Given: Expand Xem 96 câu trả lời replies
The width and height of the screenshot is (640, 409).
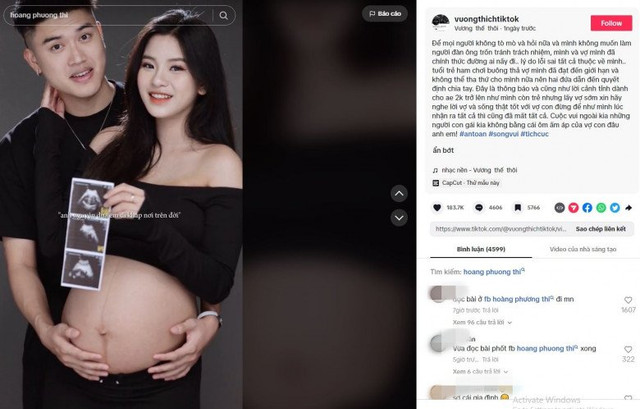Looking at the screenshot, I should (x=482, y=322).
